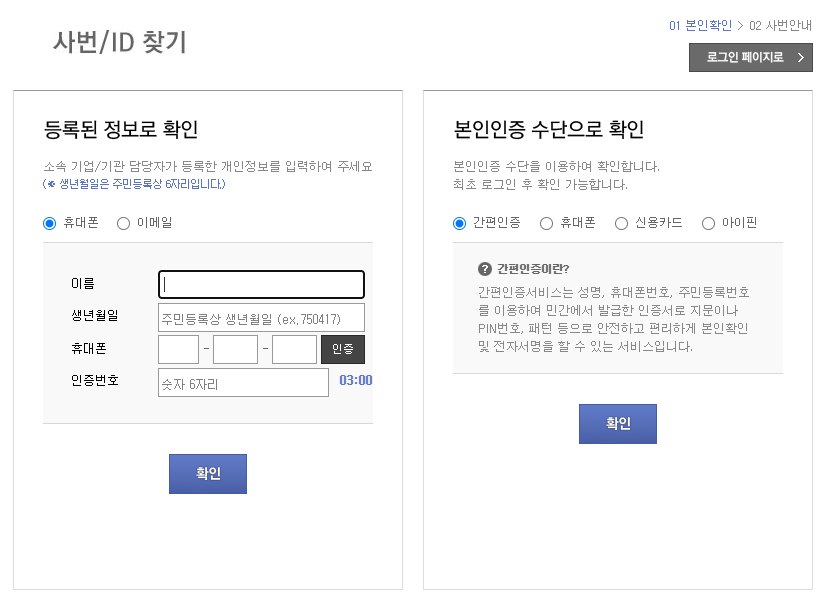Click the 이름 name input field
The height and width of the screenshot is (599, 840).
pos(260,284)
